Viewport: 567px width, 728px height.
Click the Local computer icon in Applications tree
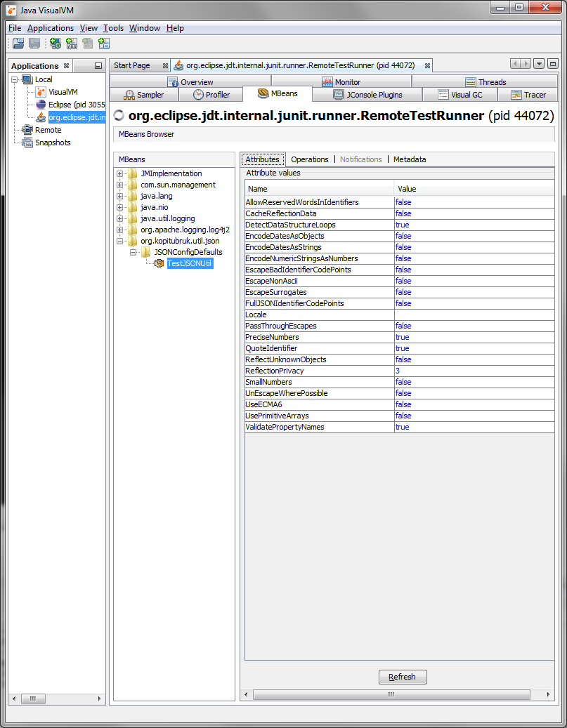(x=27, y=79)
